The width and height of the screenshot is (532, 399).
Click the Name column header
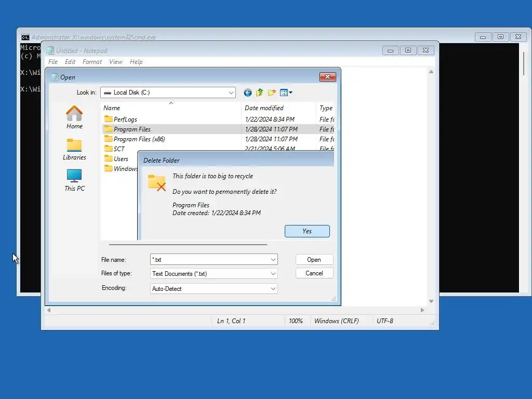point(171,108)
